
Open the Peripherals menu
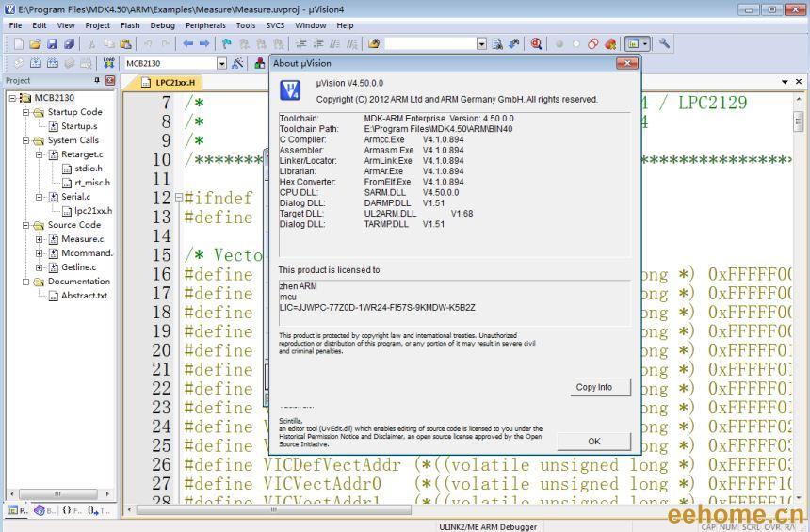tap(205, 25)
